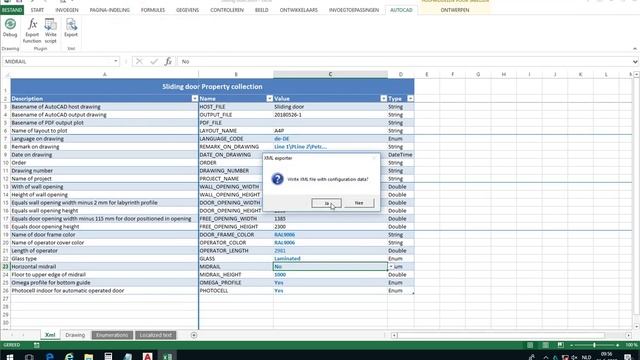Select the HOST_FILE name cell
Viewport: 640px width, 360px height.
(236, 107)
